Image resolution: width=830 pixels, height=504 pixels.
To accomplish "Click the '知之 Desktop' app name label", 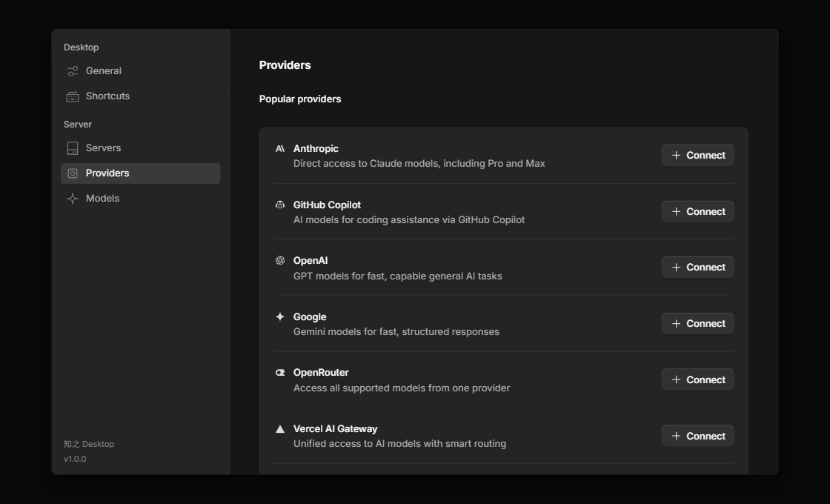I will (89, 444).
